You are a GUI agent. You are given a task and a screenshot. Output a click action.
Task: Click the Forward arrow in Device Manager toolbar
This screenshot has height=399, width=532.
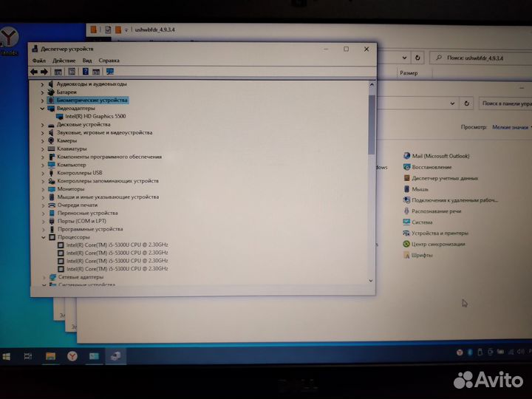coord(44,72)
